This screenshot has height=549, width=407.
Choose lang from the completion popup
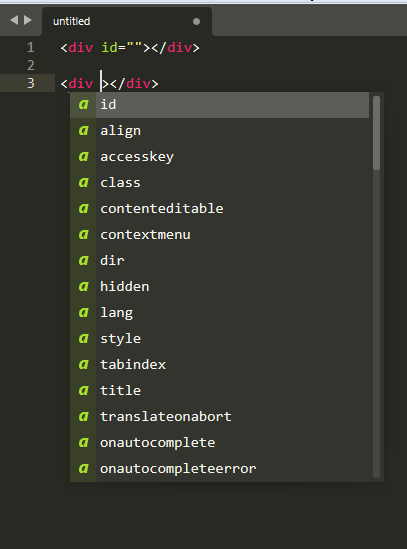220,313
